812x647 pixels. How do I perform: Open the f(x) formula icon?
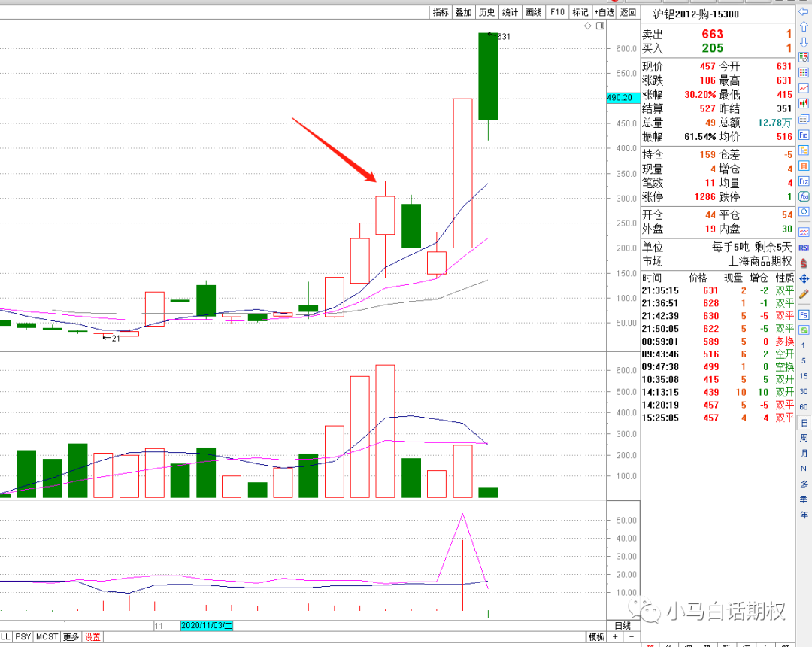(x=804, y=196)
